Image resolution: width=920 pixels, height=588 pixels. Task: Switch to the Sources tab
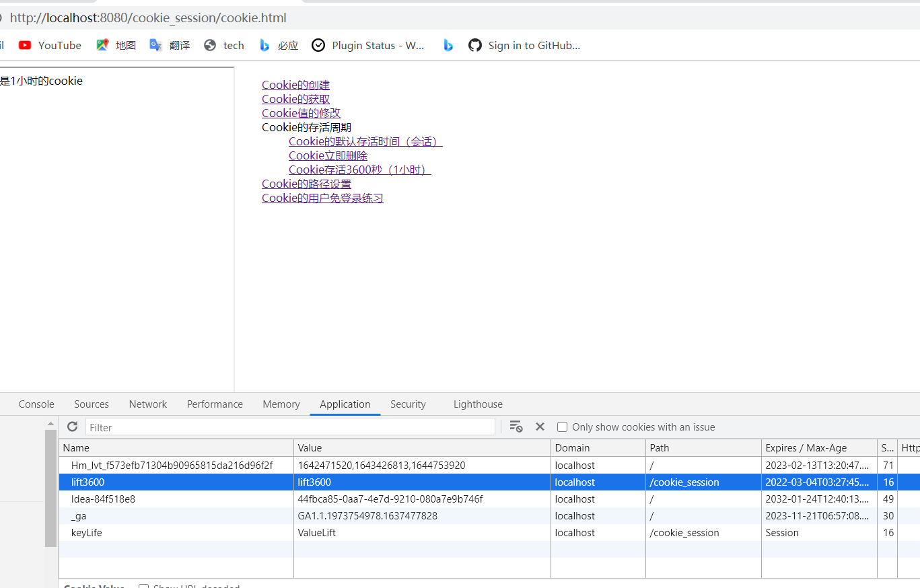pyautogui.click(x=92, y=404)
